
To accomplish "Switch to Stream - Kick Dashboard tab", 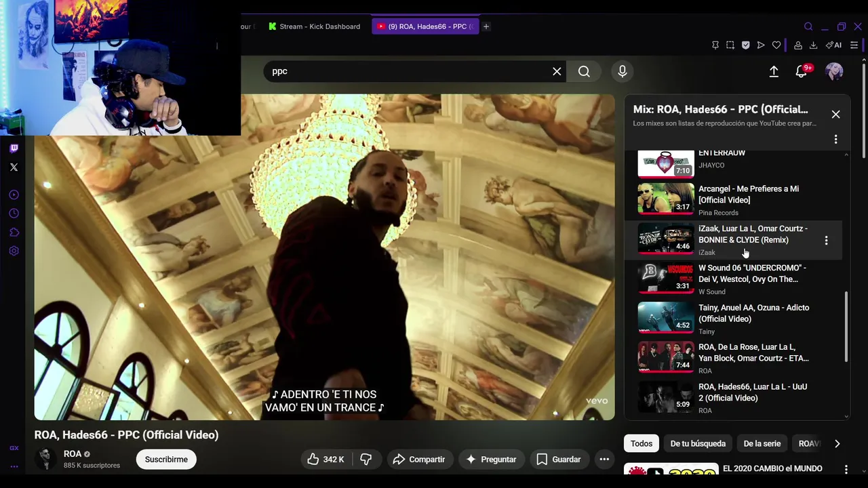I will click(314, 26).
